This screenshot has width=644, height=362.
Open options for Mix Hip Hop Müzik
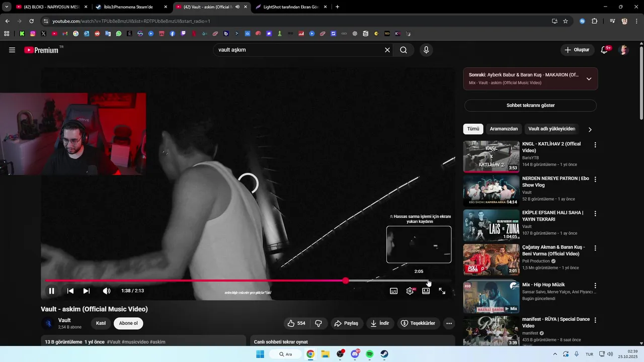[x=595, y=286]
